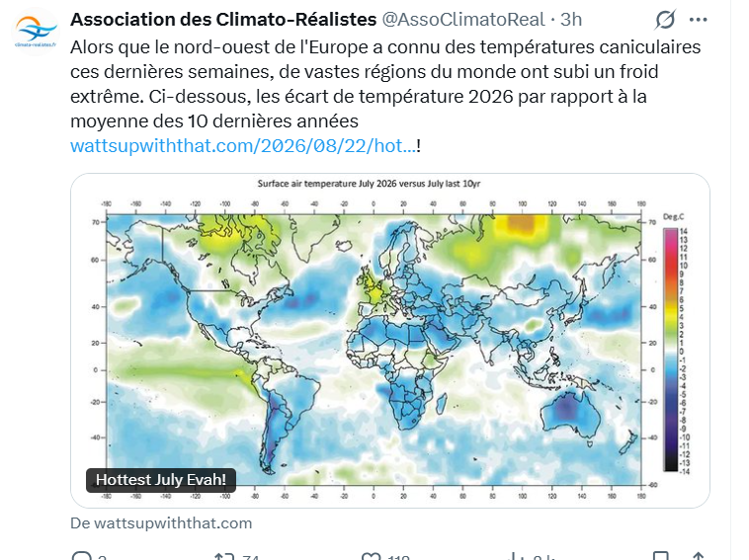Bookmark this post

point(661,556)
